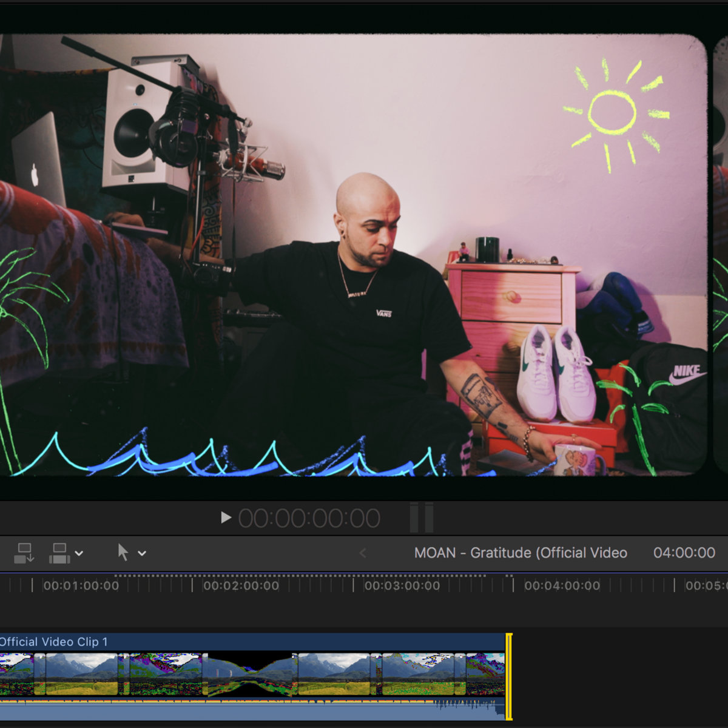Click the 00:04:00:00 ruler mark
Screen dimensions: 728x728
pyautogui.click(x=513, y=585)
